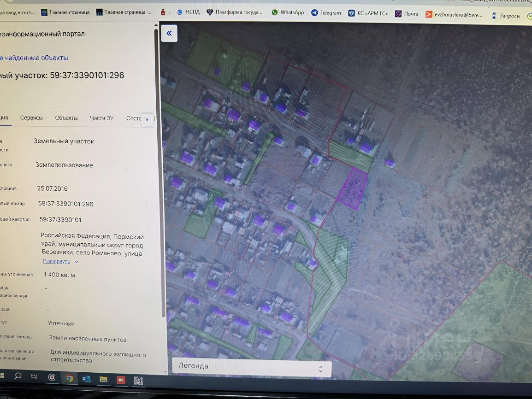
Task: Collapse the side panel with double-chevron button
Action: (x=169, y=33)
